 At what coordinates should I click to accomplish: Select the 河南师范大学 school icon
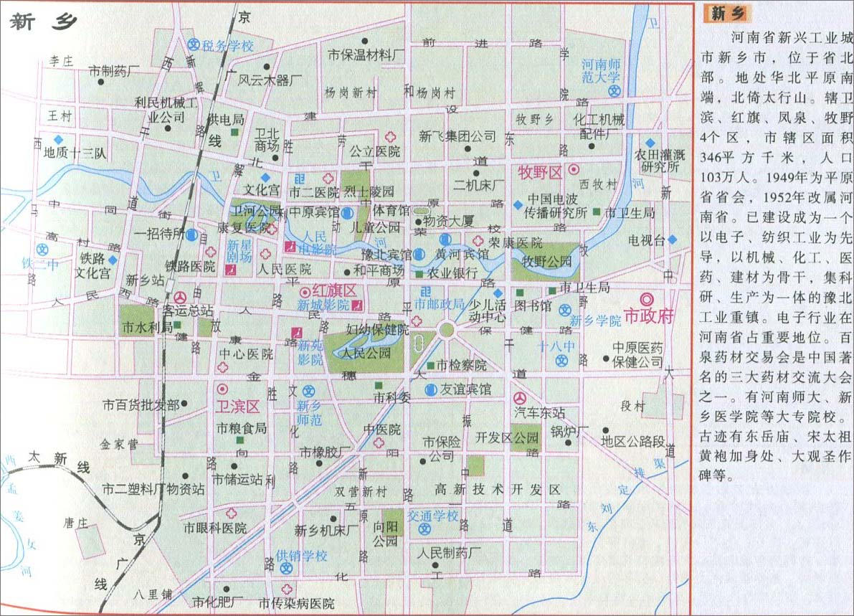615,91
